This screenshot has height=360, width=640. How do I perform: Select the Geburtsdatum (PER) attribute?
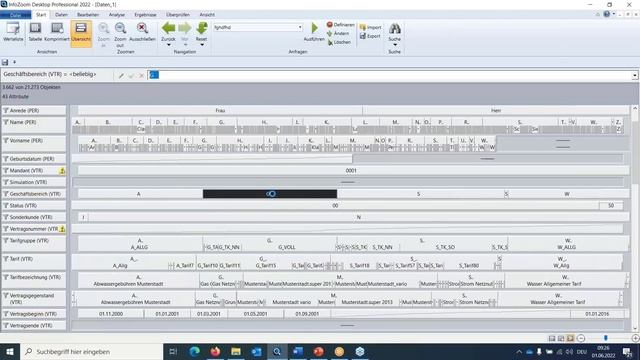pos(33,159)
